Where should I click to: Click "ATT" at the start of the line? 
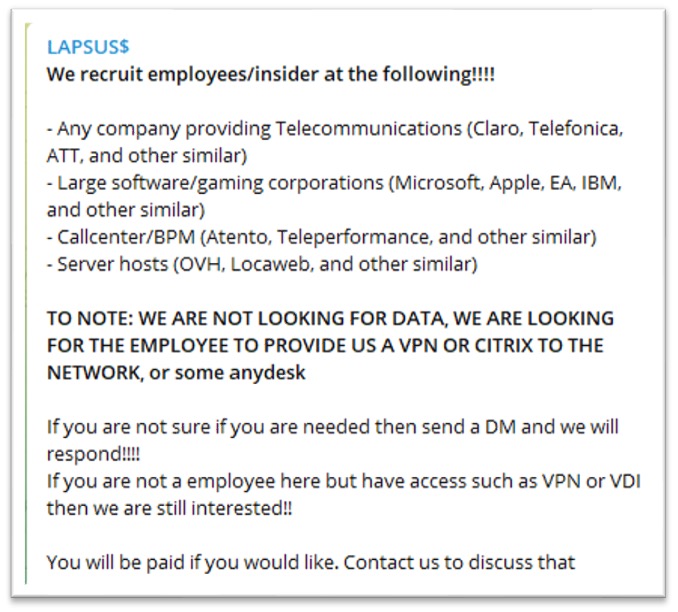[x=62, y=156]
